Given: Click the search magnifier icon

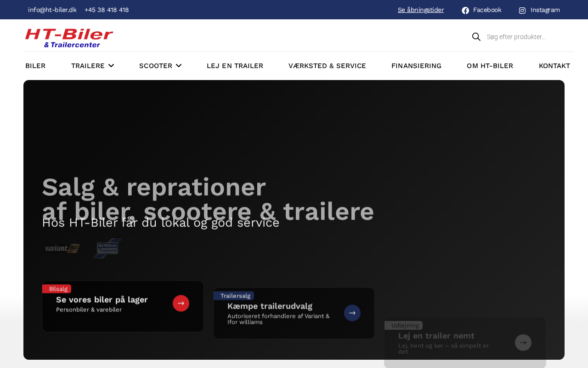Looking at the screenshot, I should click(x=476, y=37).
